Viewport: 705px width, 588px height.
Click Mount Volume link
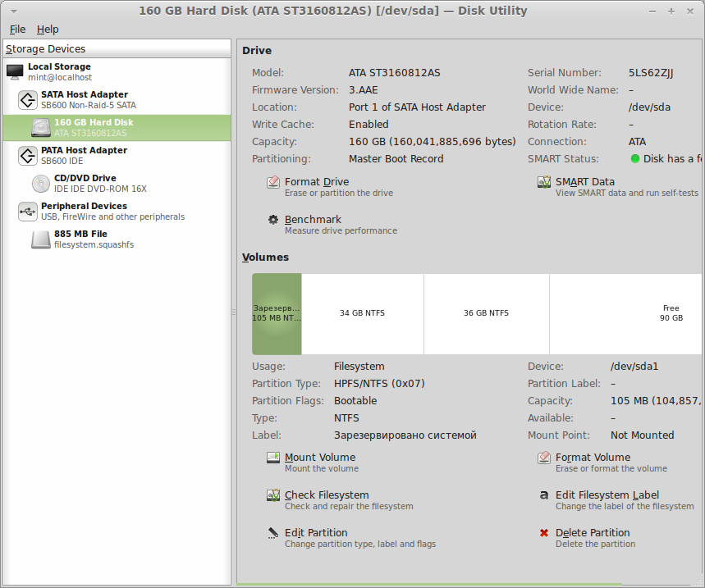click(320, 458)
